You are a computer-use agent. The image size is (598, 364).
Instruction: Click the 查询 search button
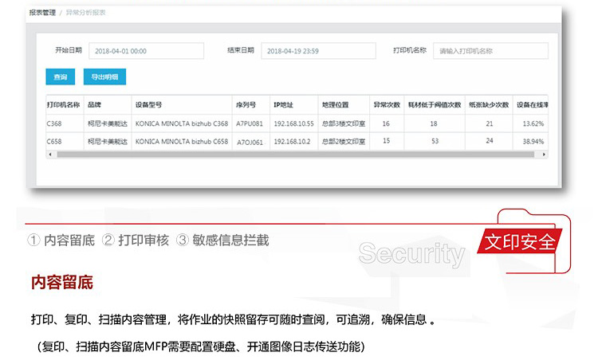click(x=61, y=77)
